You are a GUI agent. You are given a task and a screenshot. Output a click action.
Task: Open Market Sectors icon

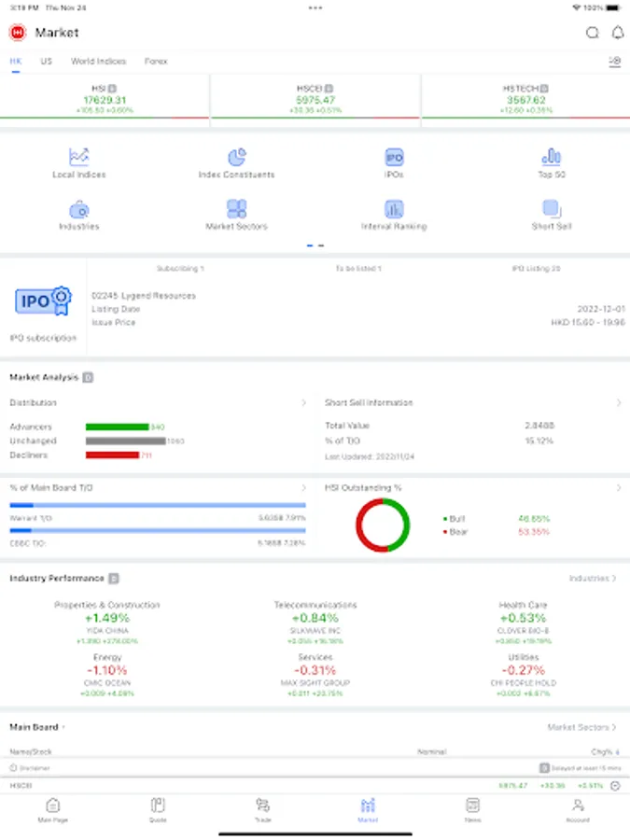click(x=236, y=208)
